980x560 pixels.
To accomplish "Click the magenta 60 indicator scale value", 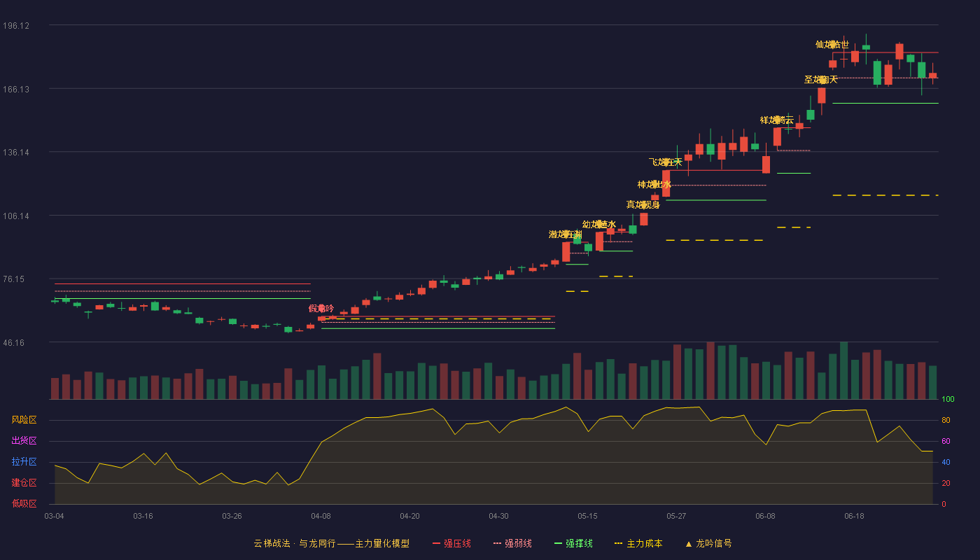I will click(946, 442).
